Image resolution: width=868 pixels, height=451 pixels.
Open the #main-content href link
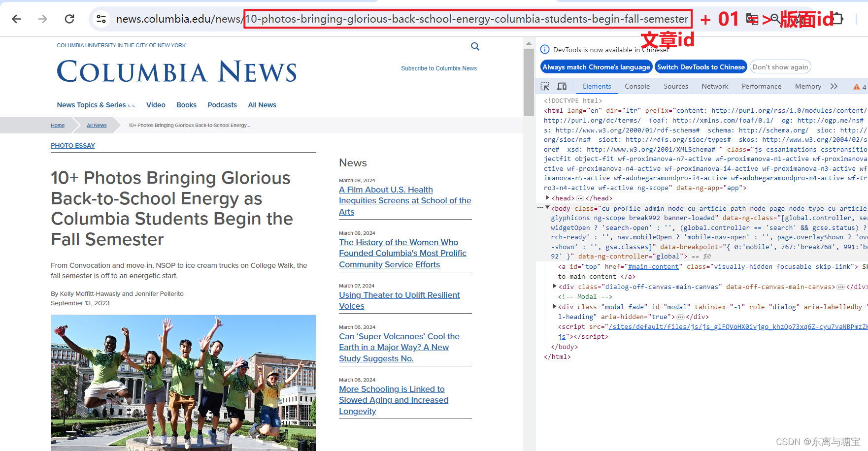coord(655,266)
